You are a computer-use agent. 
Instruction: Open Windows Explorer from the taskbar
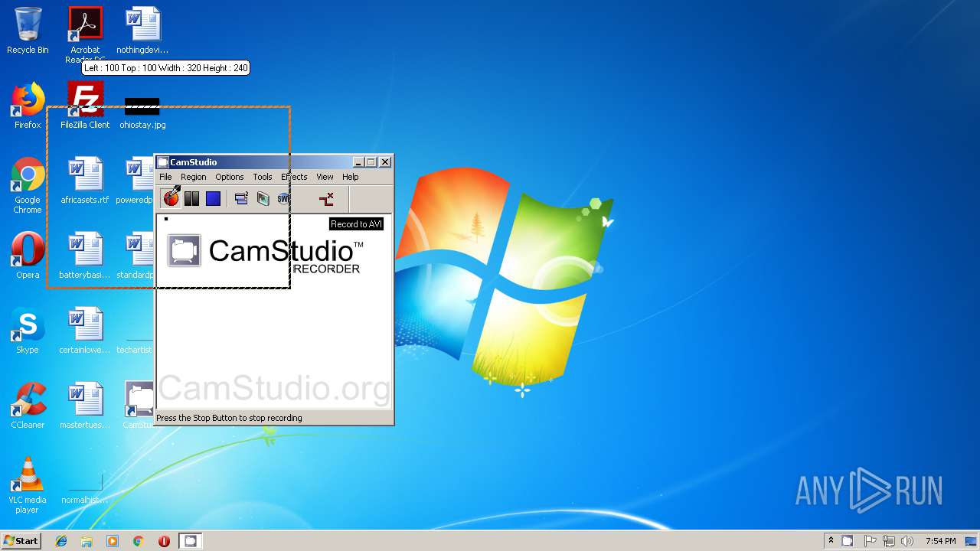pos(87,541)
